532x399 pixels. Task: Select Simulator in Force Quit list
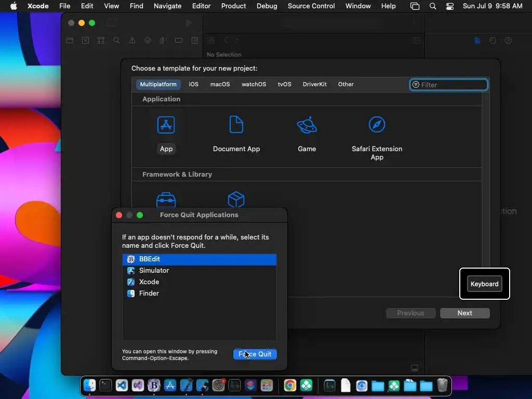pyautogui.click(x=199, y=270)
